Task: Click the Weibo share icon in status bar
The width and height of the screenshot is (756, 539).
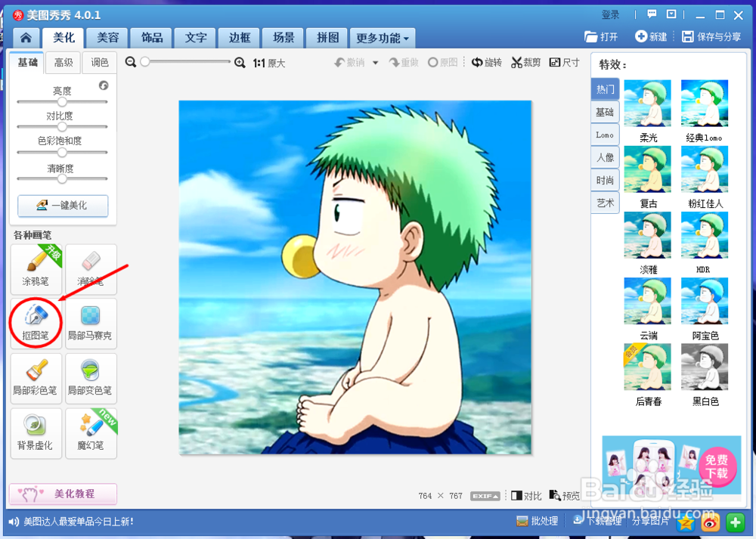Action: click(x=710, y=522)
